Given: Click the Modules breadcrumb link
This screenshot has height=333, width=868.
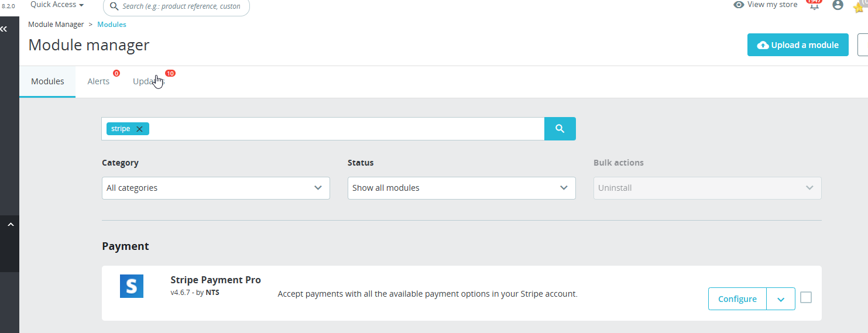Looking at the screenshot, I should pos(112,25).
